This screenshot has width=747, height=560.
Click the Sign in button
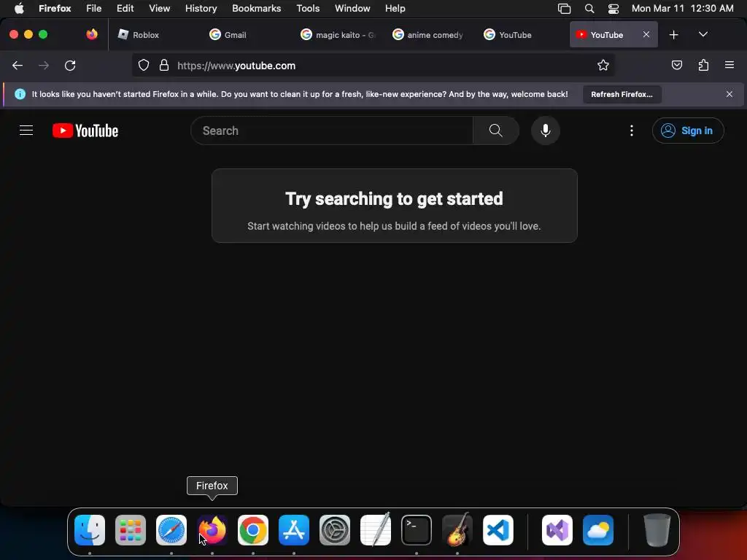(688, 131)
